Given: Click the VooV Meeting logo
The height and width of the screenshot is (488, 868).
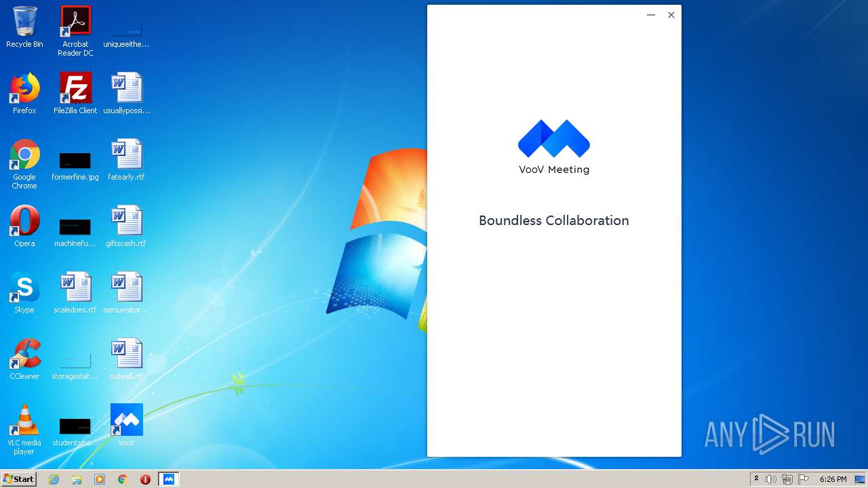Looking at the screenshot, I should 554,147.
